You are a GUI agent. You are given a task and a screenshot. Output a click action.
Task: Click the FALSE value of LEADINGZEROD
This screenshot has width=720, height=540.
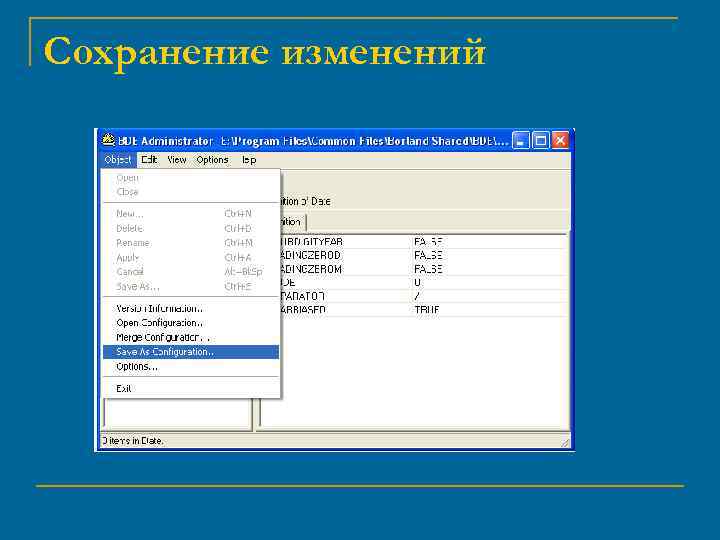tap(428, 255)
